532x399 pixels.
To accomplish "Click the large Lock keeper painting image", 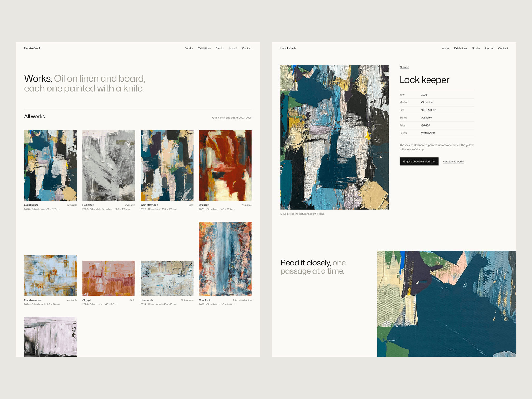I will (334, 137).
